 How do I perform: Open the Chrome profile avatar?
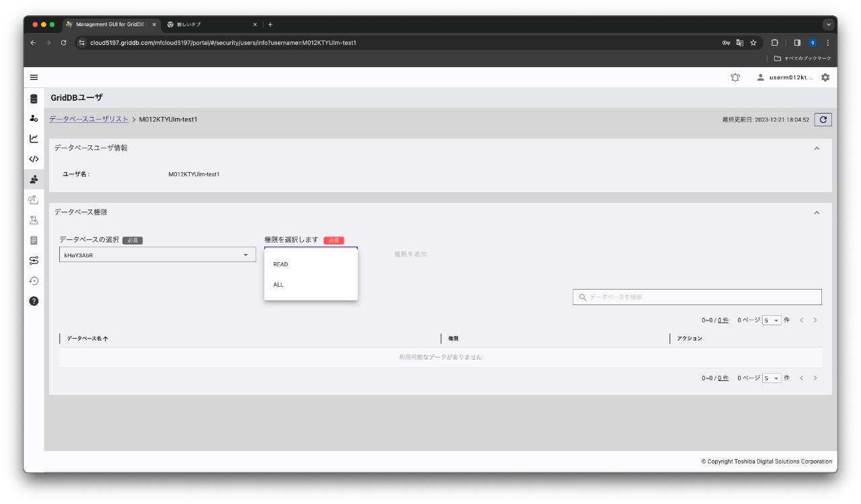[813, 42]
